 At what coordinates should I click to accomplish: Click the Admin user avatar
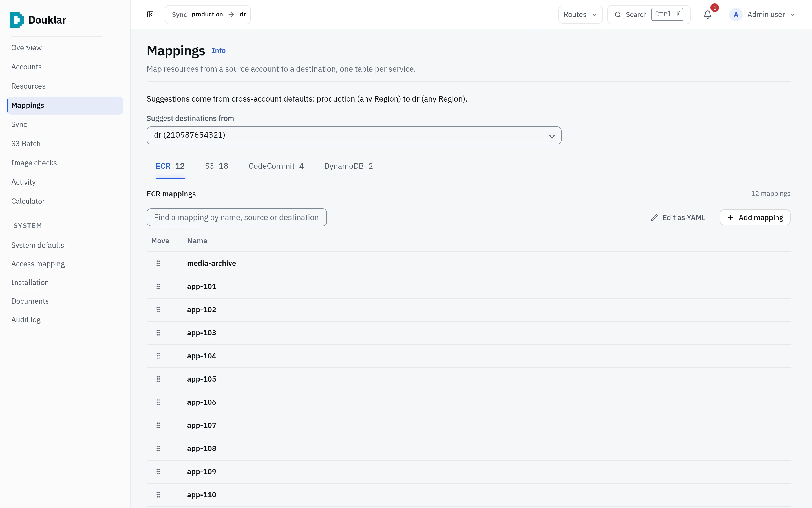[x=736, y=14]
